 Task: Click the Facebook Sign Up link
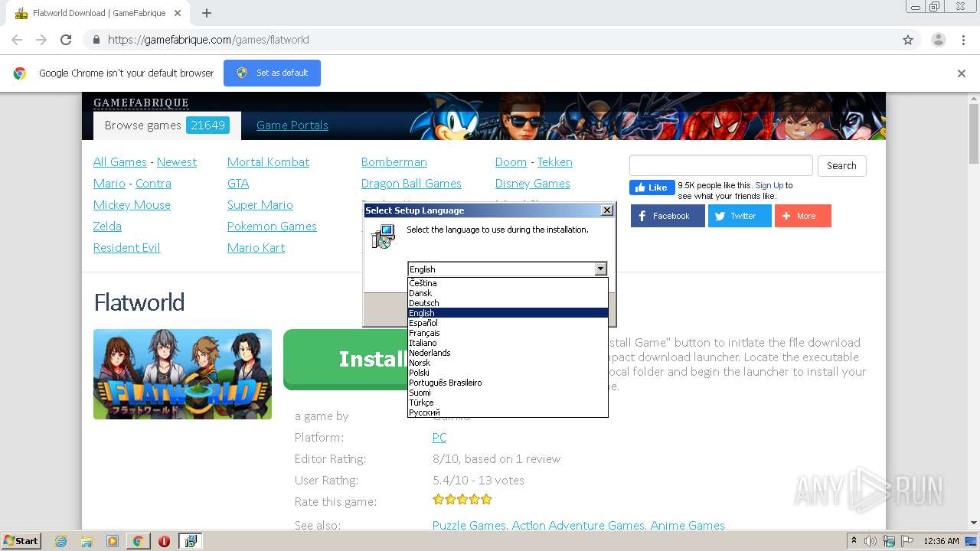(x=769, y=185)
